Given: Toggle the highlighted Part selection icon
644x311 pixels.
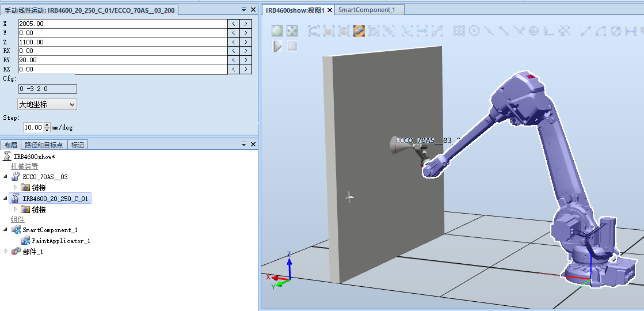Looking at the screenshot, I should pyautogui.click(x=359, y=31).
